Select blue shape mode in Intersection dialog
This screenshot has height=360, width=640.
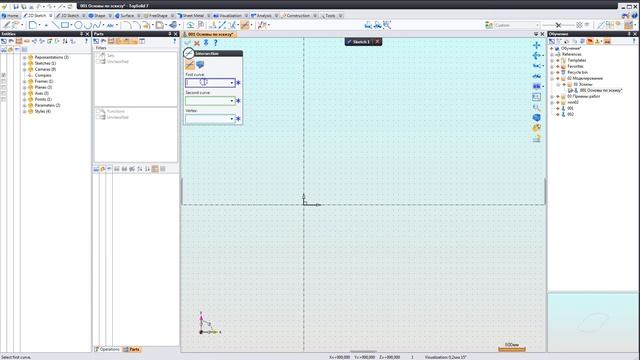pos(200,64)
